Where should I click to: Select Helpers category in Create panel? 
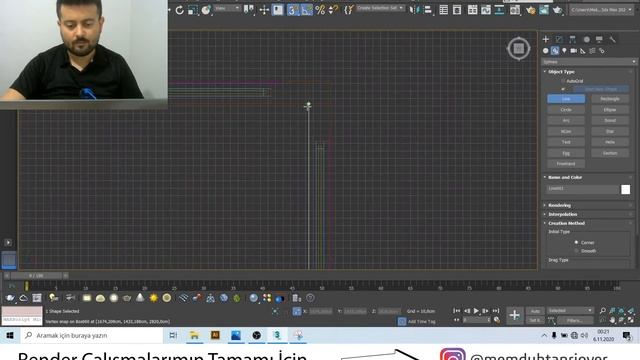point(583,51)
